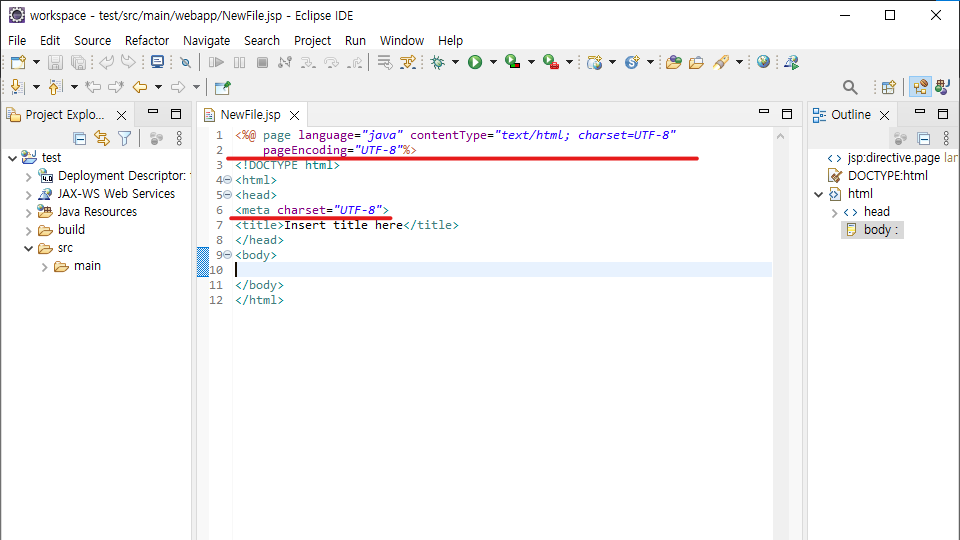The height and width of the screenshot is (540, 960).
Task: Click the Debug bug icon
Action: (x=437, y=62)
